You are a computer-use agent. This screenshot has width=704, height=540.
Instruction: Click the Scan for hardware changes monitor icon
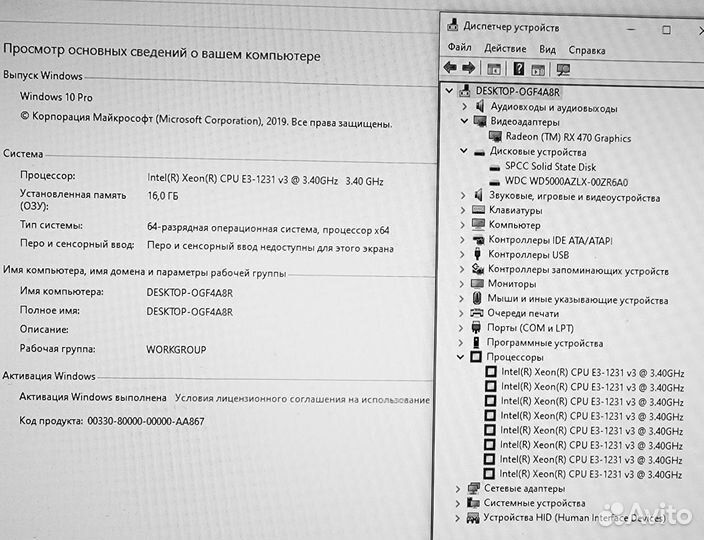pos(563,70)
